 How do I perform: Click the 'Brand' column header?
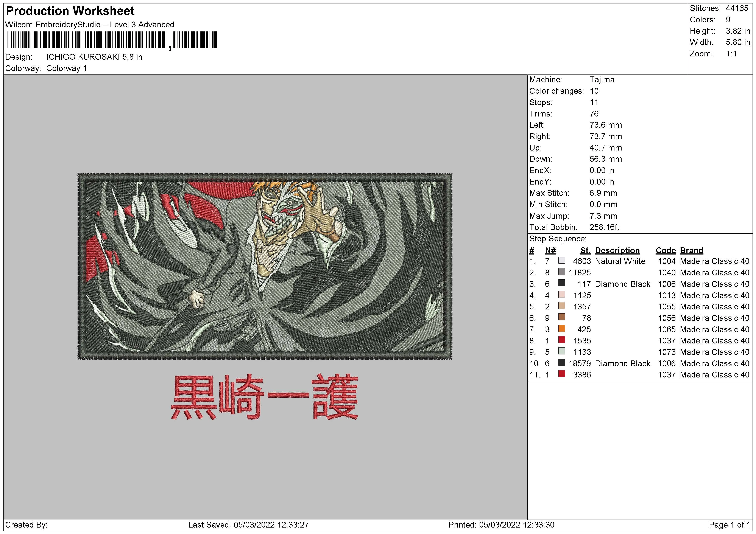tap(691, 250)
